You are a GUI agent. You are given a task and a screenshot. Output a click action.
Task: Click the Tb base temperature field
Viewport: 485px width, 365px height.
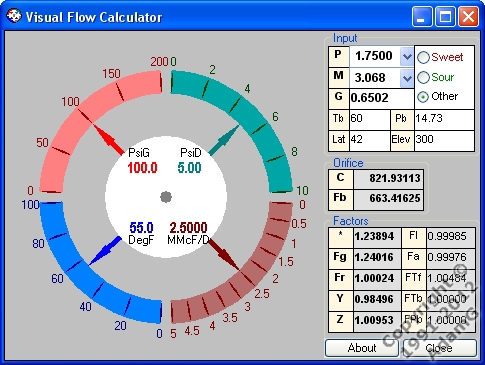coord(369,119)
